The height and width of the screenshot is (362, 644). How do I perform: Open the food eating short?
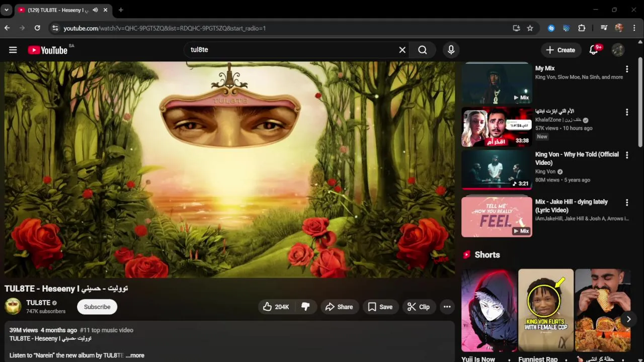603,310
